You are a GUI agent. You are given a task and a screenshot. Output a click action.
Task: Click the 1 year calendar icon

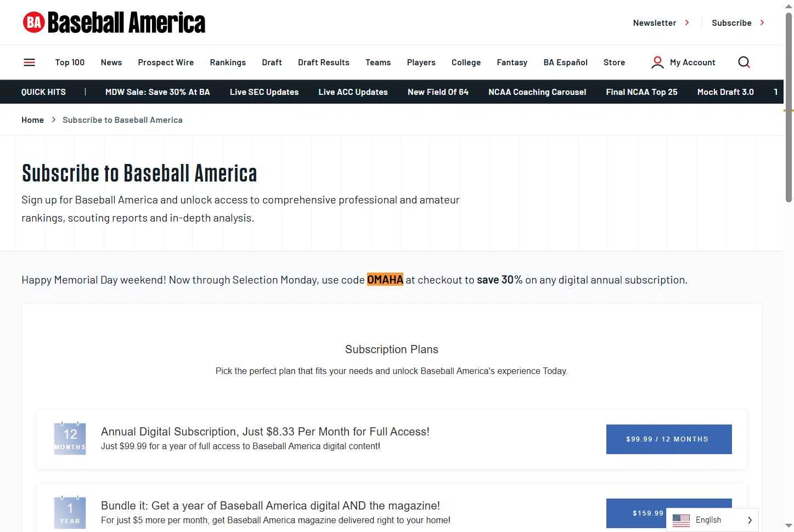tap(70, 512)
